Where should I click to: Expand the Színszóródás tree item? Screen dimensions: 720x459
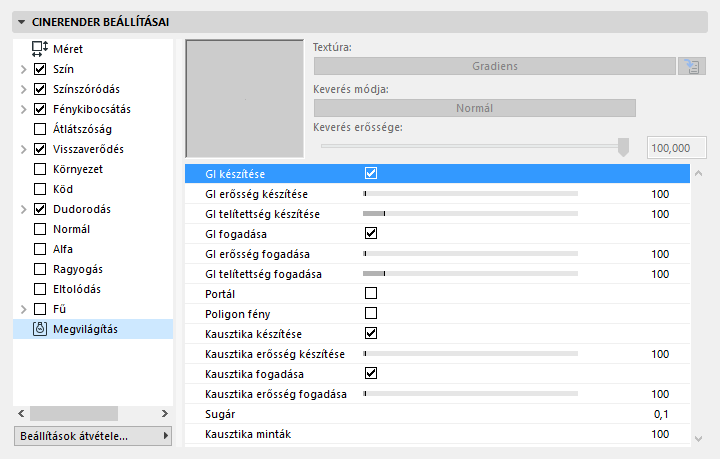23,89
